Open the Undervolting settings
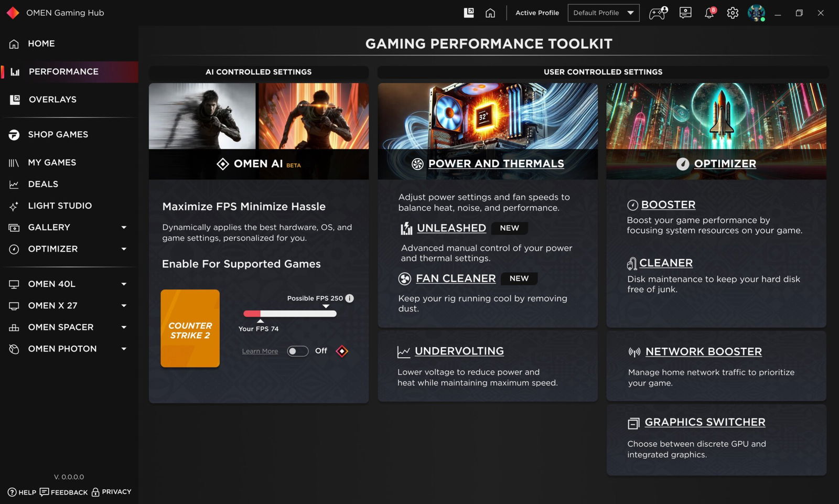The image size is (839, 504). click(459, 351)
